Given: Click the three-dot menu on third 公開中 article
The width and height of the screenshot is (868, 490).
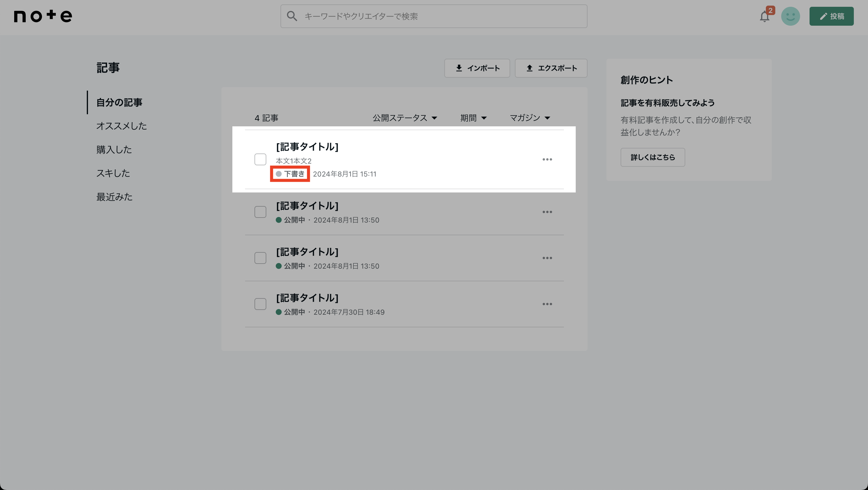Looking at the screenshot, I should (547, 304).
